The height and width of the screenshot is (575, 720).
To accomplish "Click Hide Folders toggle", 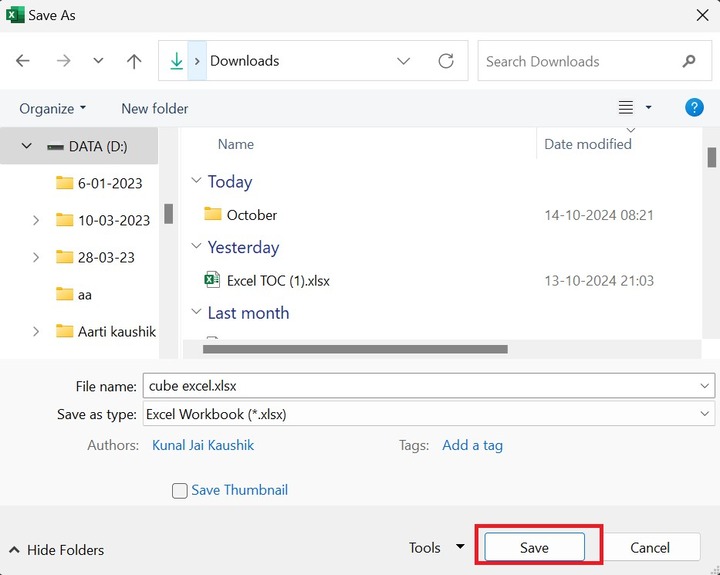I will [57, 549].
